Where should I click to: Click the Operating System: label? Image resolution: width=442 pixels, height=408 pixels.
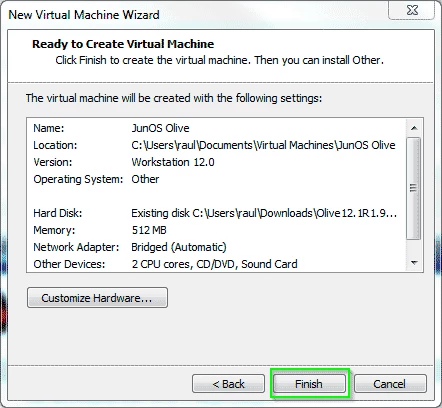click(x=78, y=179)
